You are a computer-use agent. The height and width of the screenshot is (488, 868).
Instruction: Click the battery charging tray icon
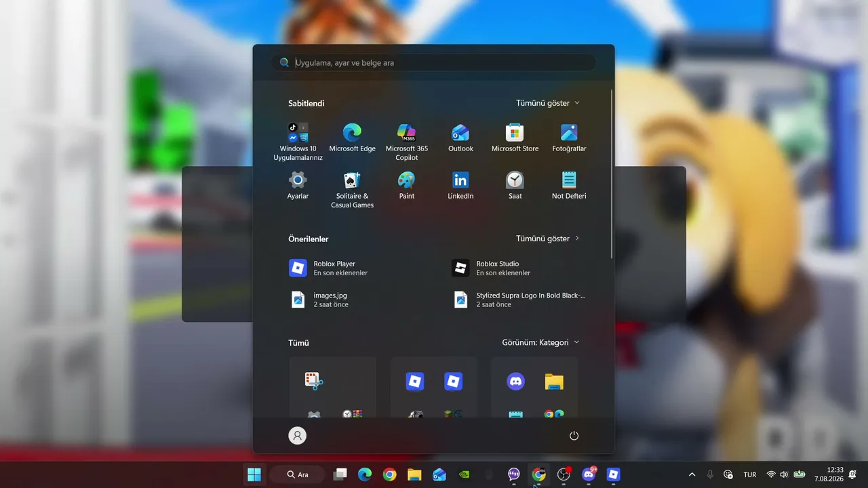point(800,474)
